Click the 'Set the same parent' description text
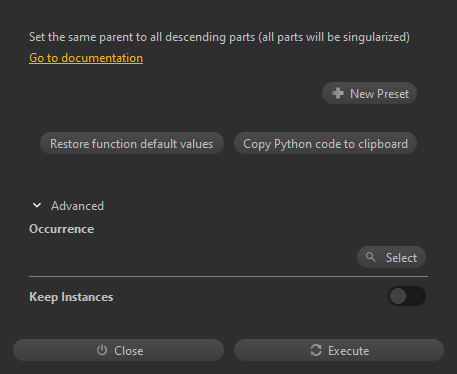Image resolution: width=457 pixels, height=374 pixels. click(219, 37)
